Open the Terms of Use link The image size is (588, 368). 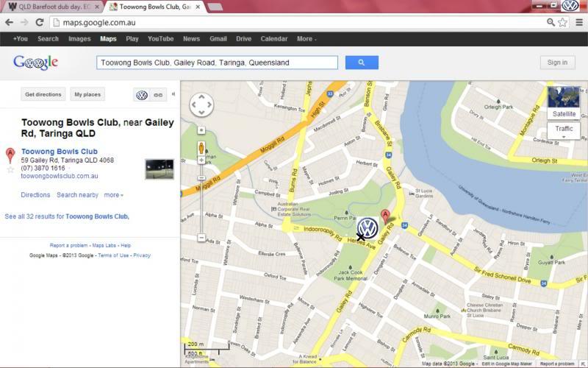tap(113, 255)
